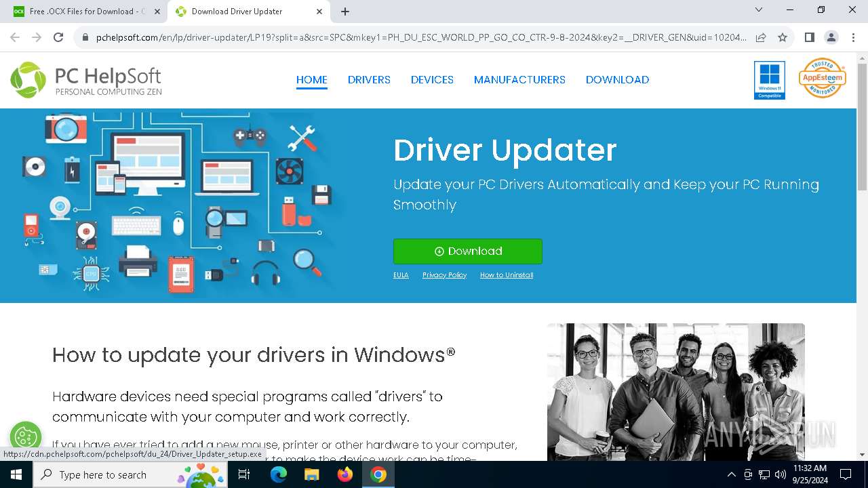Open the MANUFACTURERS menu item
Screen dimensions: 868x488
coord(519,79)
